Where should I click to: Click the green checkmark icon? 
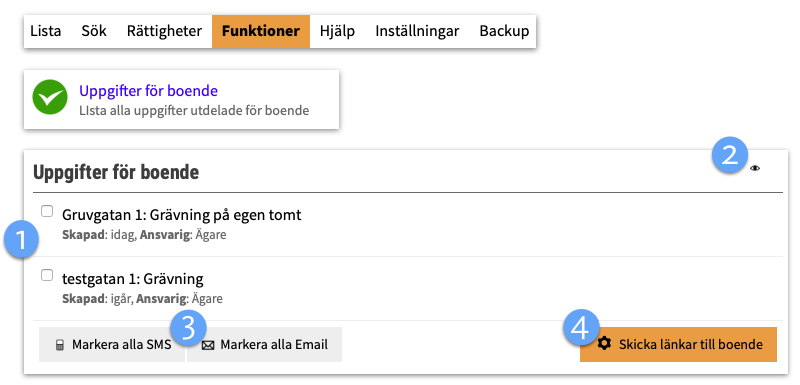pyautogui.click(x=50, y=97)
